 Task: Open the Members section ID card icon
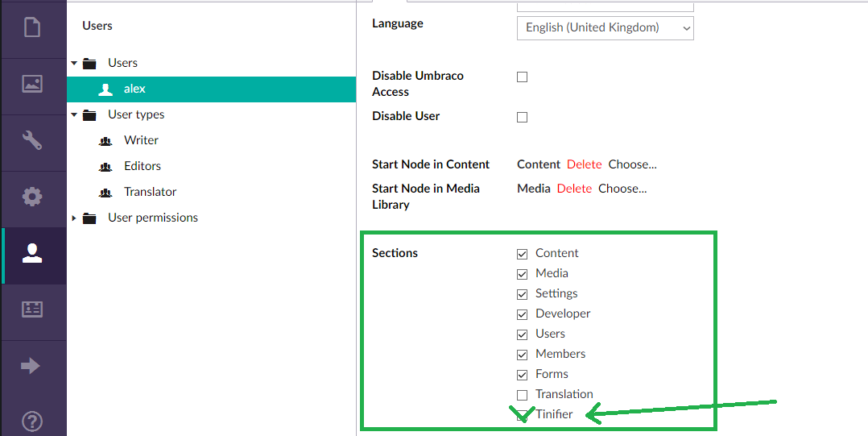click(32, 309)
